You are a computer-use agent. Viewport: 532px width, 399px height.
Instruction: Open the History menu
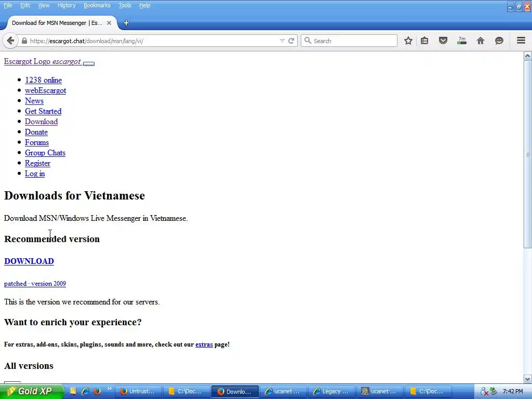[x=66, y=5]
